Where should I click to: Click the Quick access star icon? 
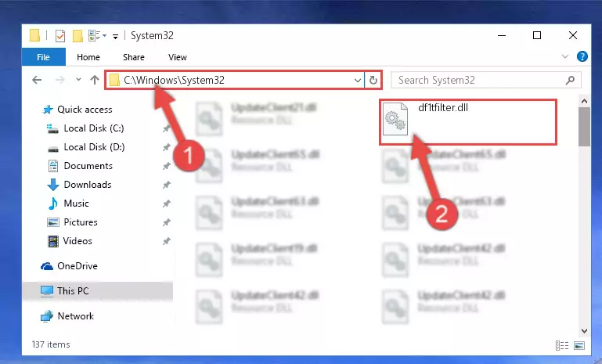tap(48, 110)
